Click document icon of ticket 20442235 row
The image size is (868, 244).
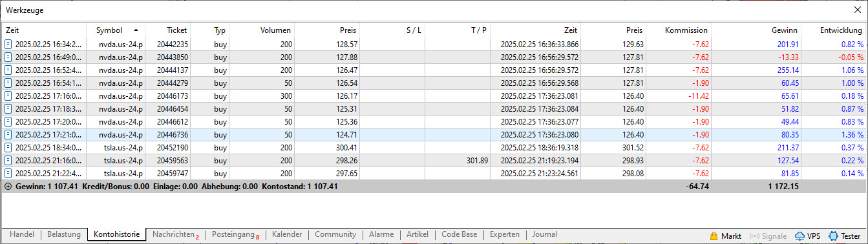tap(8, 44)
